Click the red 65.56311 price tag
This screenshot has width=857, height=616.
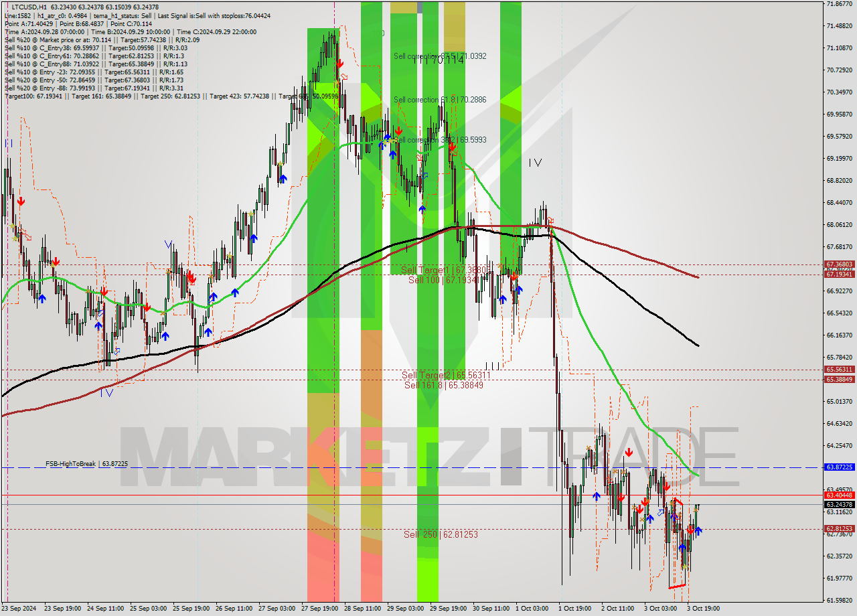pos(839,369)
